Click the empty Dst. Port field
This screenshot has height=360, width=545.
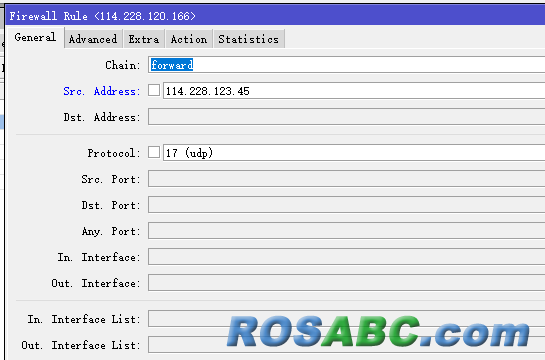point(347,205)
